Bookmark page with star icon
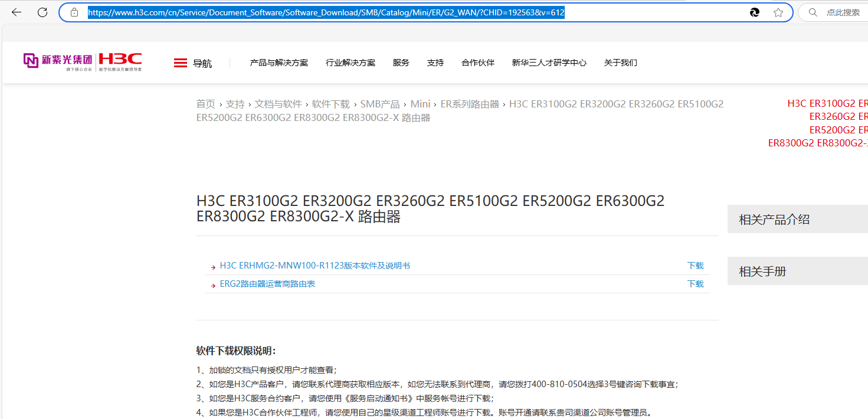 (x=778, y=12)
